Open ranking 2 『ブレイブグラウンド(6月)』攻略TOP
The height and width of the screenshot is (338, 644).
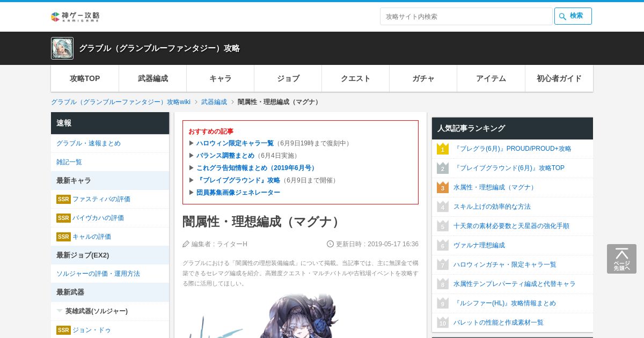click(x=509, y=168)
